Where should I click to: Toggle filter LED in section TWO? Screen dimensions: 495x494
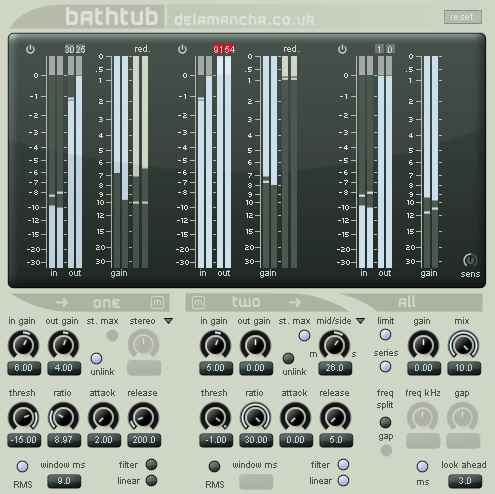coord(344,464)
